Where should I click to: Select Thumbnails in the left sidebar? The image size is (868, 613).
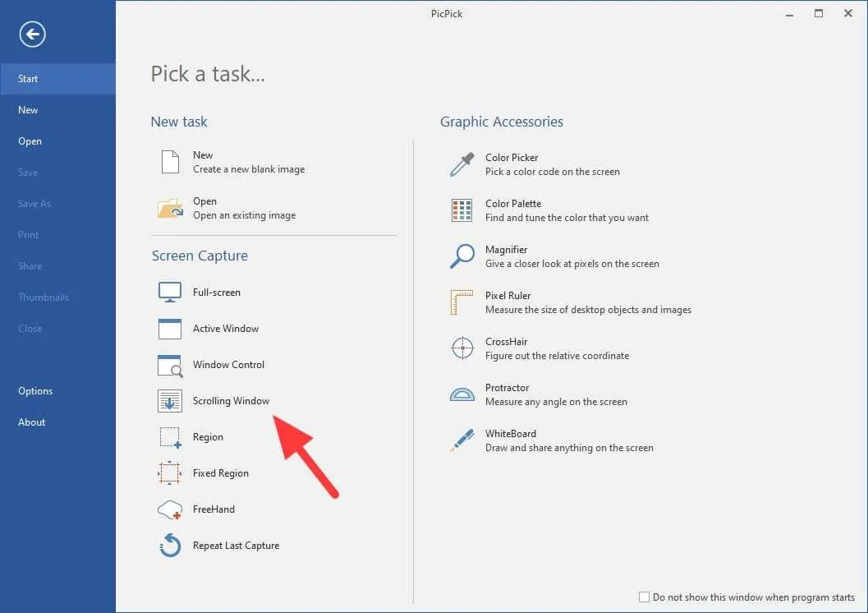click(x=57, y=297)
